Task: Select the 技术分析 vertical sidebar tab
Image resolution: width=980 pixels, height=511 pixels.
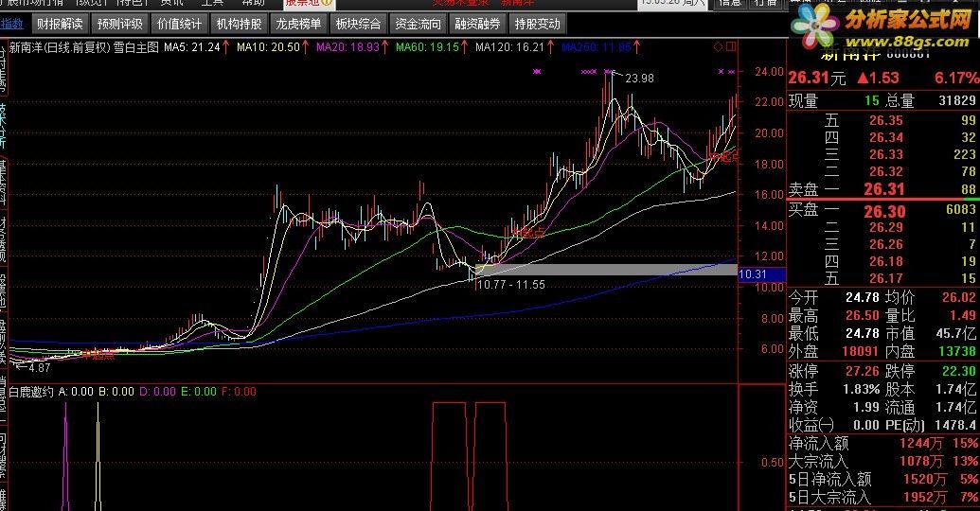Action: (3, 125)
